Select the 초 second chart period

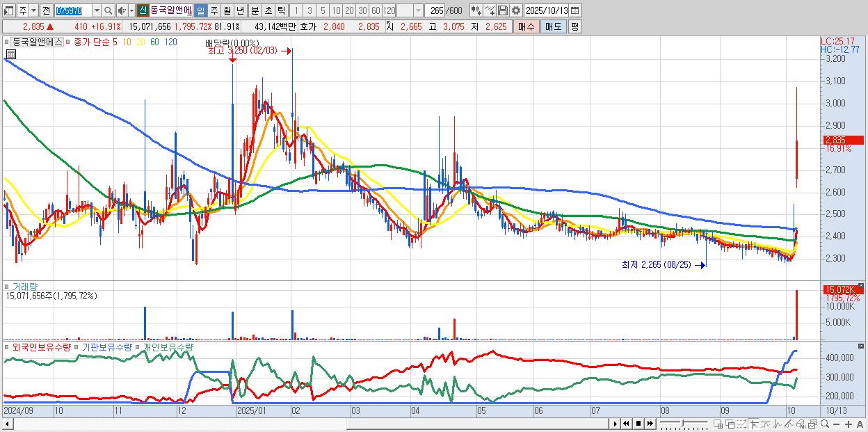268,10
